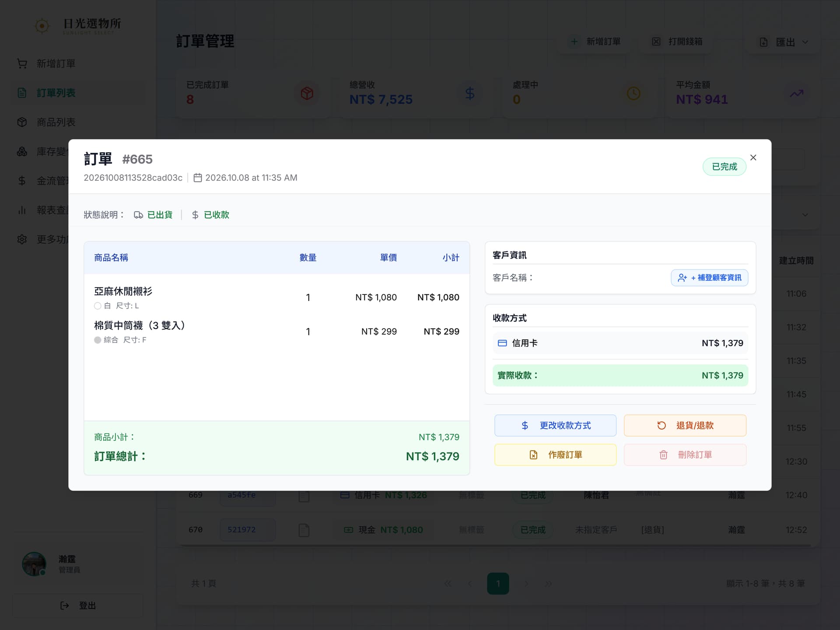
Task: Click the 總營收 dollar icon
Action: (x=470, y=93)
